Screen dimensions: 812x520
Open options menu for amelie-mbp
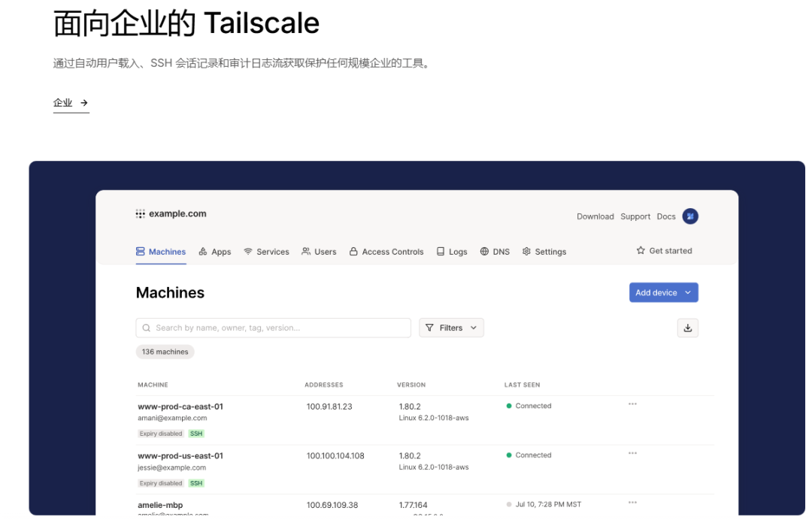[x=632, y=503]
